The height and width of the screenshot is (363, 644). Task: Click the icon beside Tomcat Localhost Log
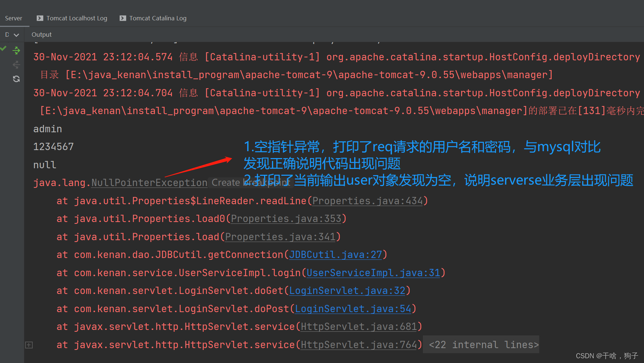coord(40,18)
